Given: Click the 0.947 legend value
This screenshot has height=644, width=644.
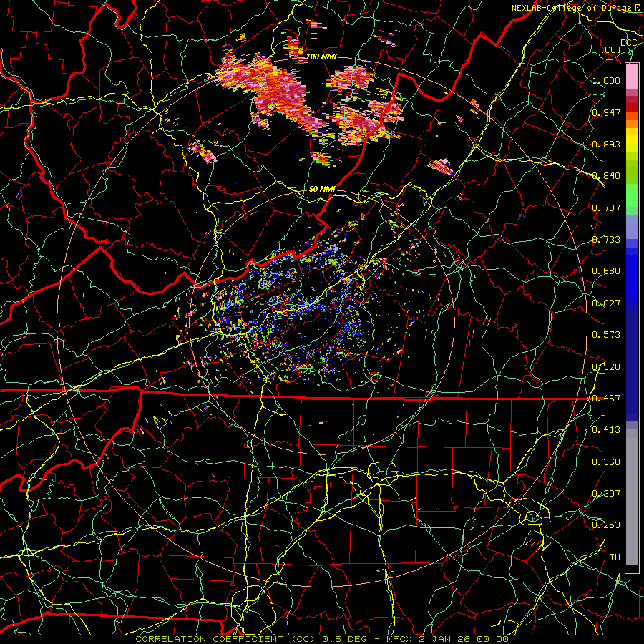Looking at the screenshot, I should point(606,112).
